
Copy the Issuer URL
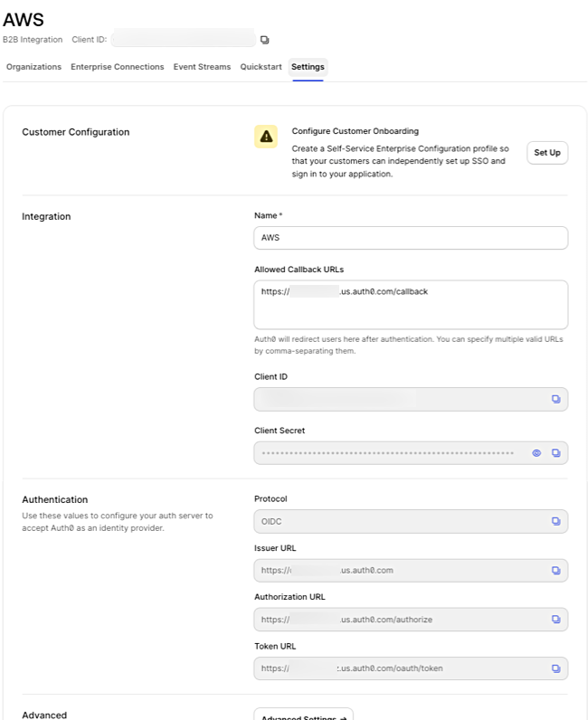[555, 571]
